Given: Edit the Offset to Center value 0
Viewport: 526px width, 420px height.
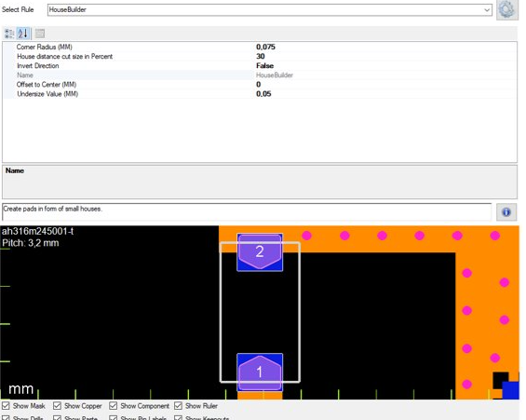Looking at the screenshot, I should 258,85.
